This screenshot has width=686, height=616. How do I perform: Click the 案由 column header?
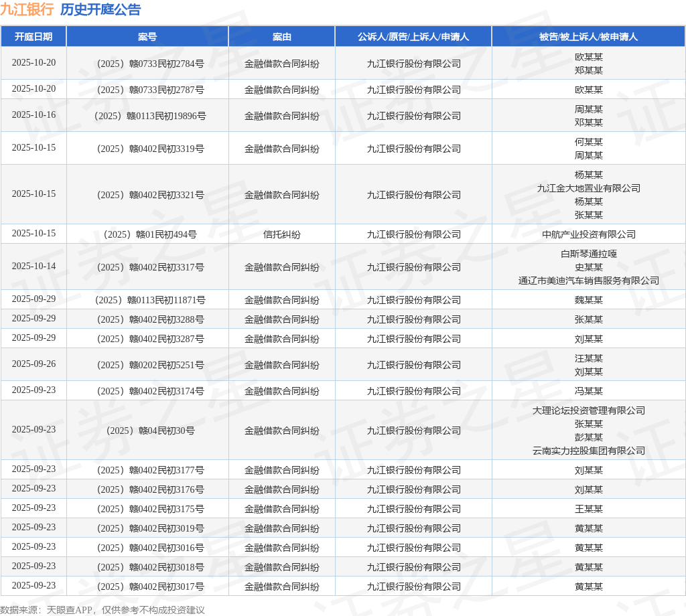click(x=282, y=37)
